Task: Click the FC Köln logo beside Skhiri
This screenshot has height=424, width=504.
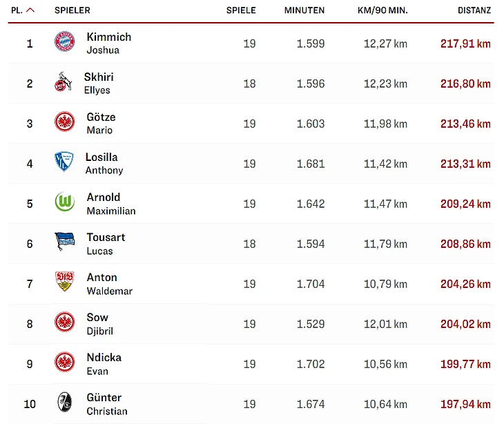Action: [62, 84]
